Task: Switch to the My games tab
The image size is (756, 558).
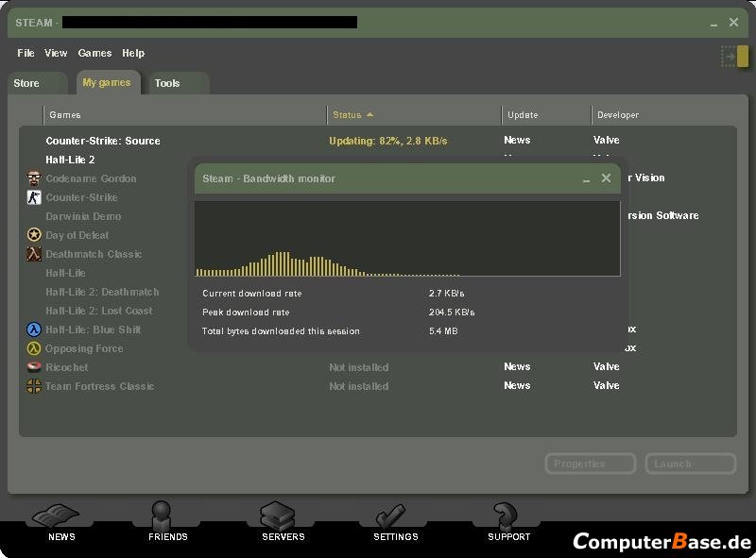Action: point(108,82)
